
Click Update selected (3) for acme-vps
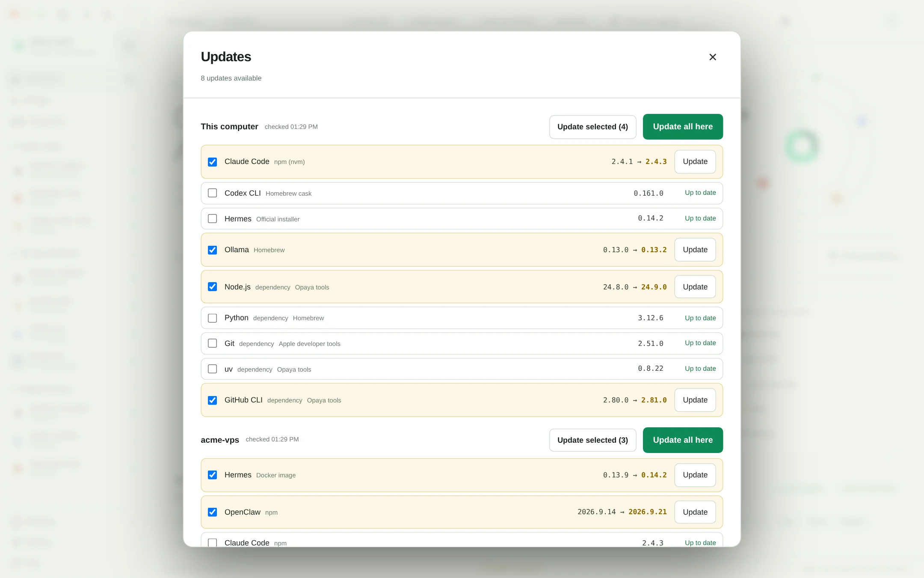592,440
